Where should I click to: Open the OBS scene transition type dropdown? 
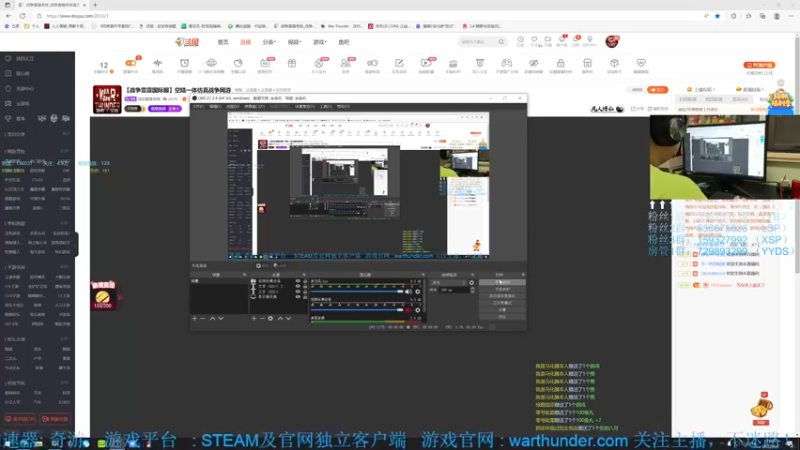point(448,283)
